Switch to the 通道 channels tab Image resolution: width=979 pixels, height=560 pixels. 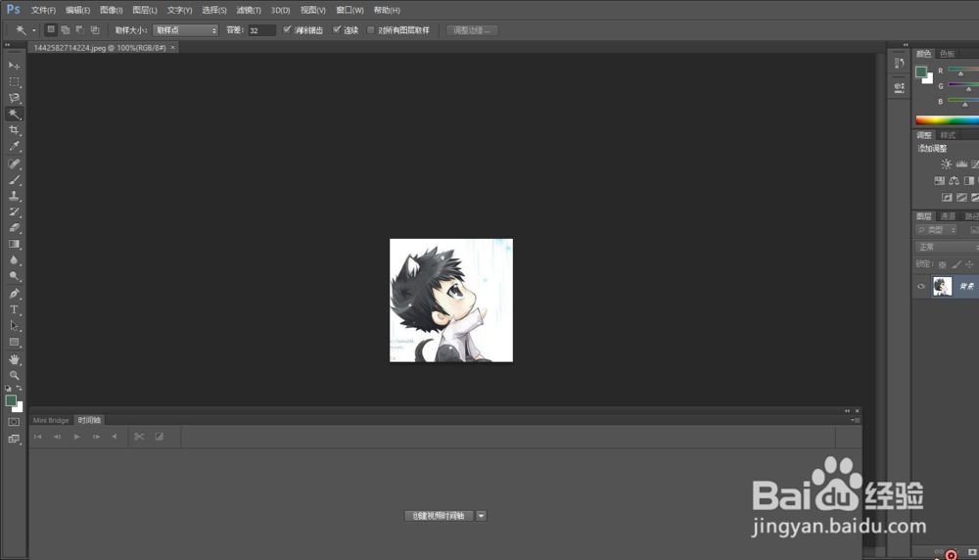pyautogui.click(x=948, y=216)
